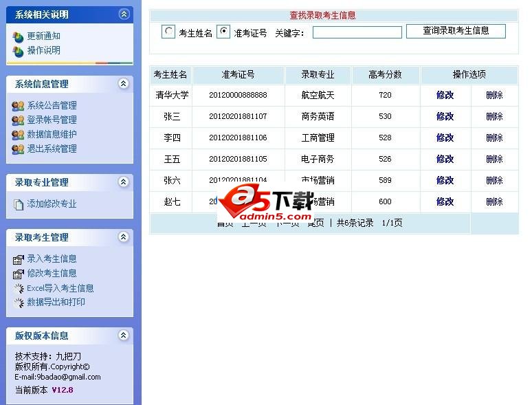Collapse the 版权版本信息 panel
Image resolution: width=532 pixels, height=405 pixels.
click(x=124, y=336)
